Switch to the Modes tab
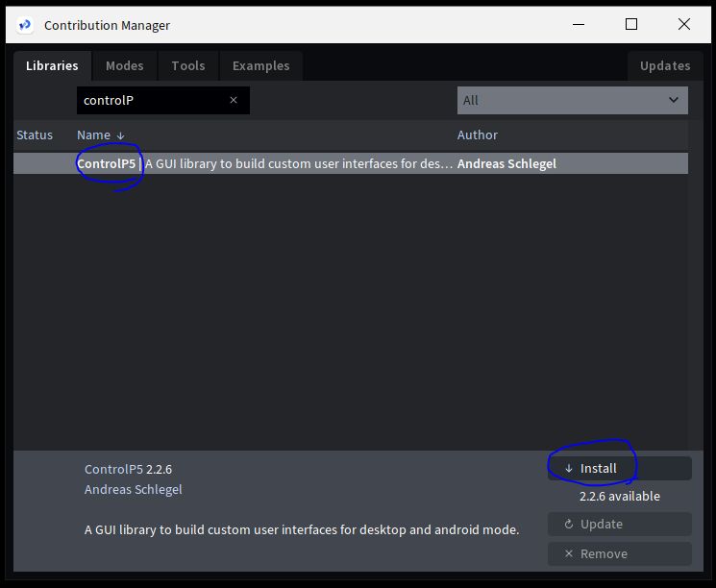This screenshot has height=588, width=716. coord(125,65)
